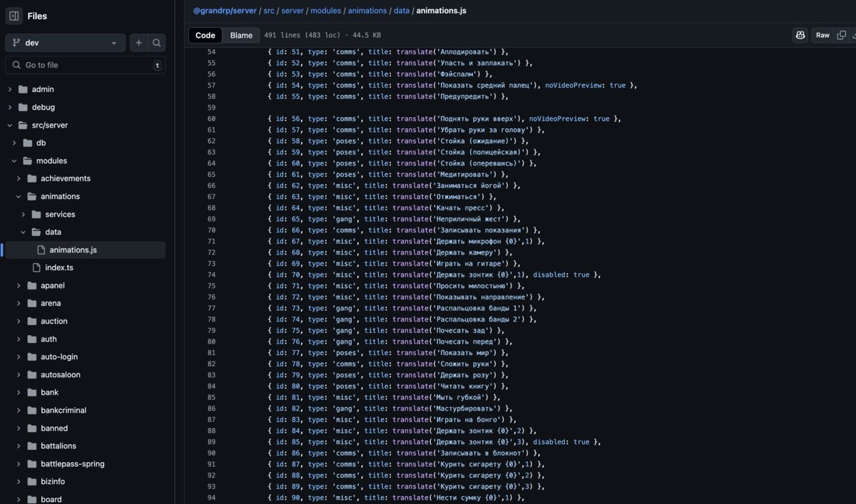Click the Files panel heading
This screenshot has width=856, height=504.
pyautogui.click(x=37, y=16)
